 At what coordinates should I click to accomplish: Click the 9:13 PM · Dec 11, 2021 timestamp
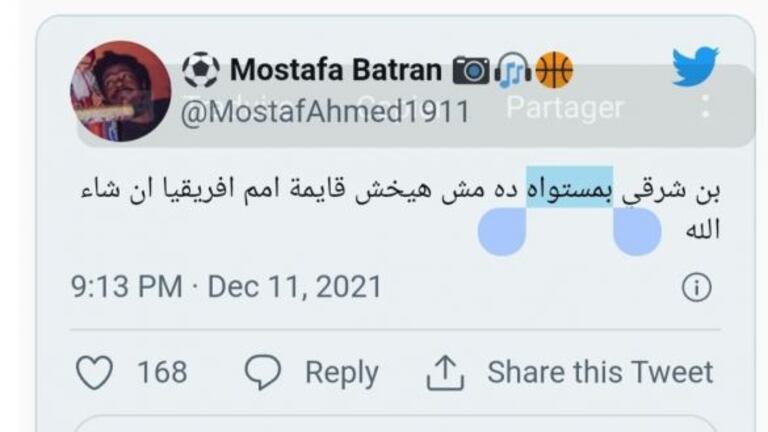coord(227,288)
